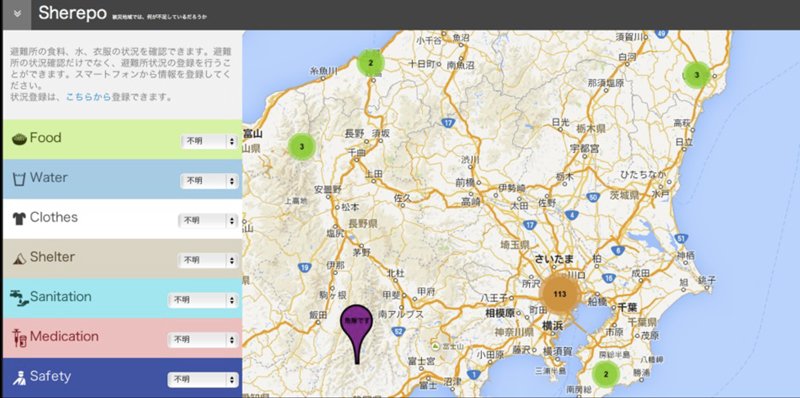
Task: Open the orange 113 cluster near Tokyo
Action: pos(560,294)
